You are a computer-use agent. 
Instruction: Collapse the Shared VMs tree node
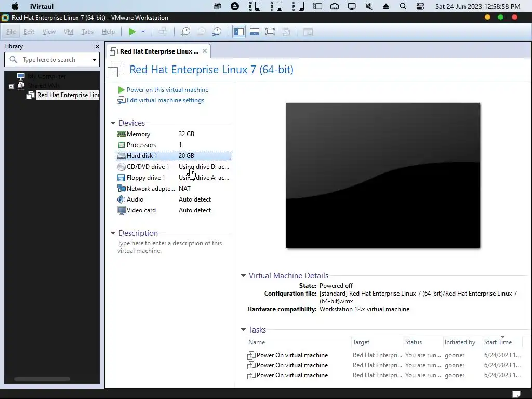point(11,86)
